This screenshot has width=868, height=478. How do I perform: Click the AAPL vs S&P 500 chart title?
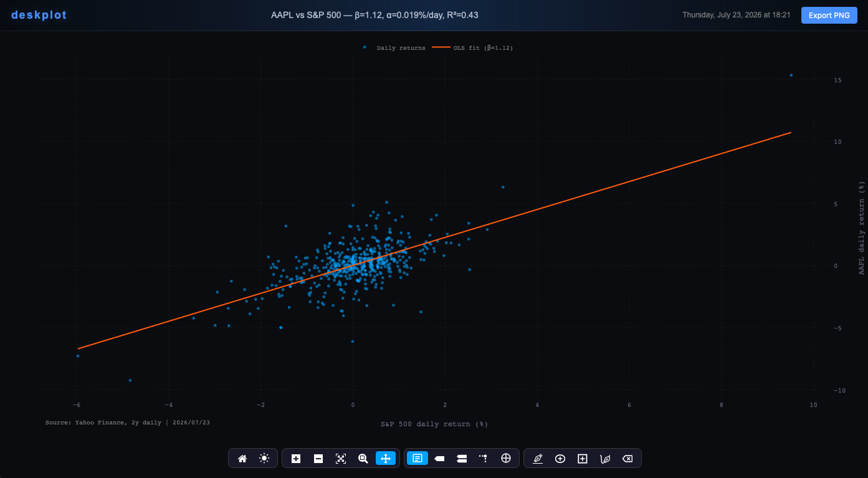click(374, 15)
